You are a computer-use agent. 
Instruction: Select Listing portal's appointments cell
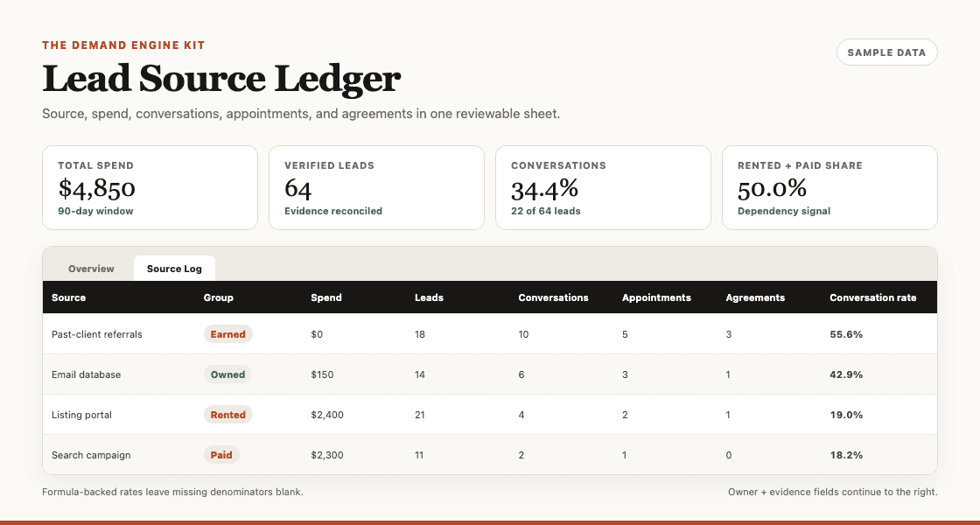[625, 415]
